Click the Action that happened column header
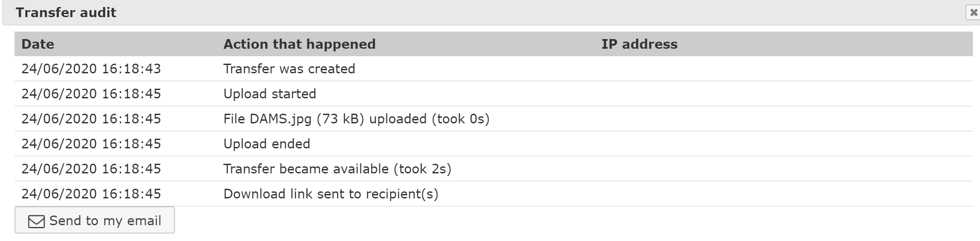The width and height of the screenshot is (980, 241). pos(299,44)
